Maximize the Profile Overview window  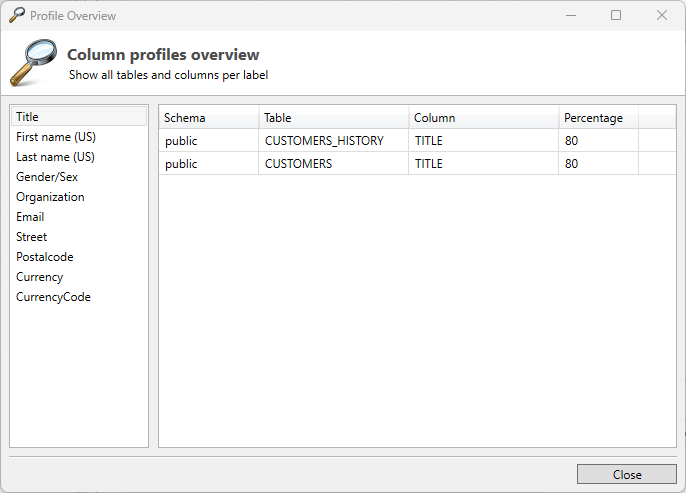tap(616, 15)
